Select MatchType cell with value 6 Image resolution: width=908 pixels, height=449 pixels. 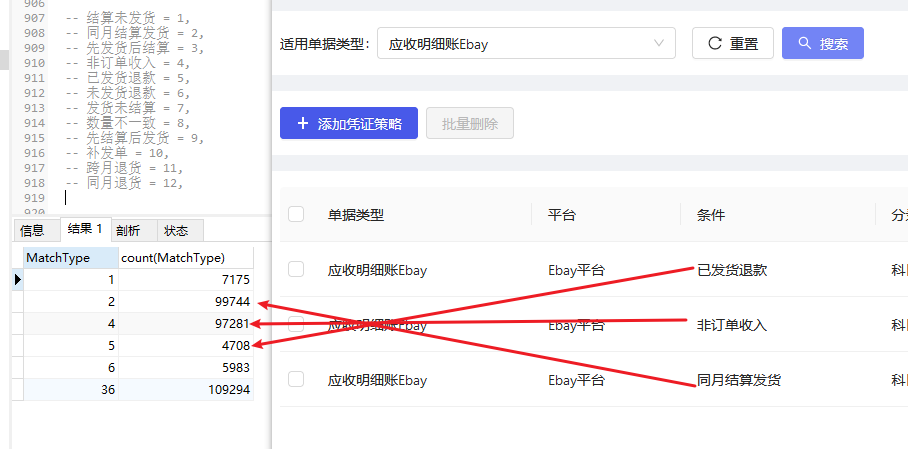pyautogui.click(x=71, y=368)
